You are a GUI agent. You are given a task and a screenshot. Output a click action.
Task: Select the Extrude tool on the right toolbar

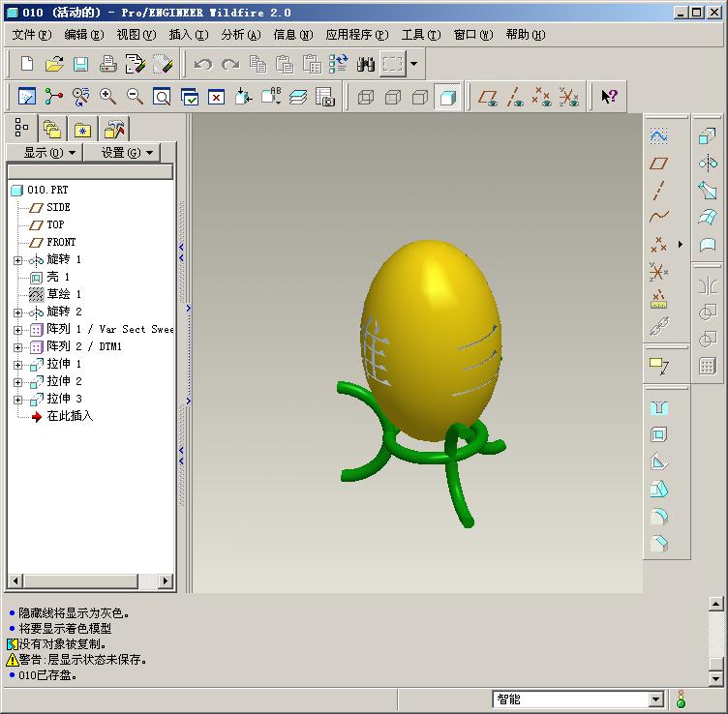click(x=707, y=136)
